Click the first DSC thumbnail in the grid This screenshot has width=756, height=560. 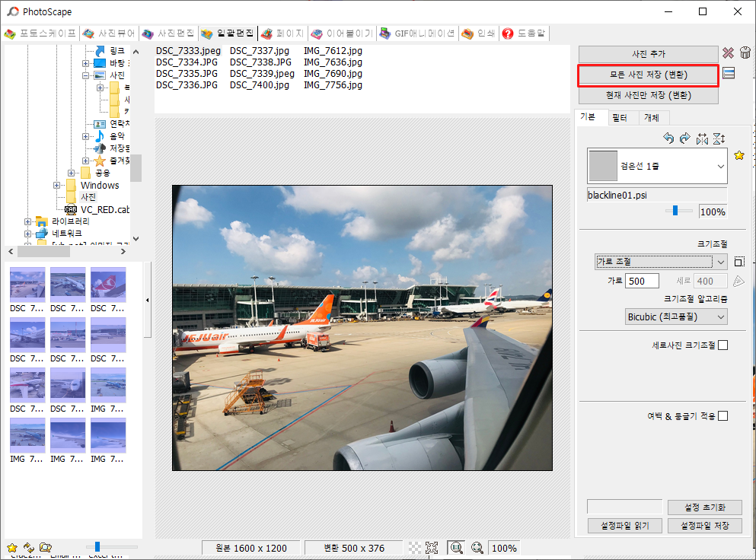click(27, 285)
